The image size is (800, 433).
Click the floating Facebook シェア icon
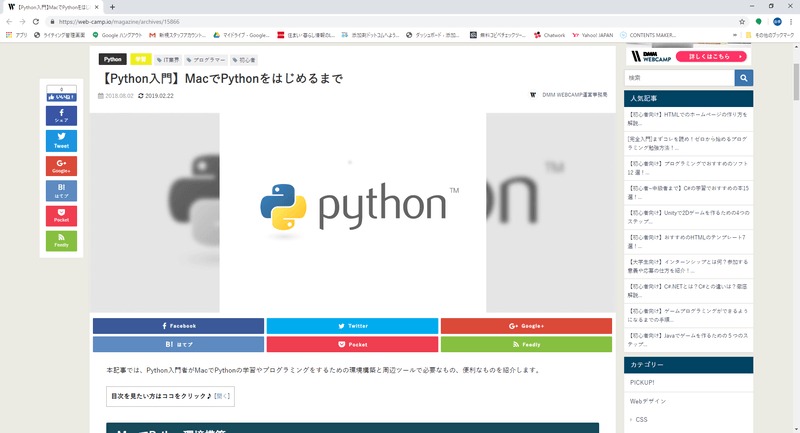click(62, 116)
